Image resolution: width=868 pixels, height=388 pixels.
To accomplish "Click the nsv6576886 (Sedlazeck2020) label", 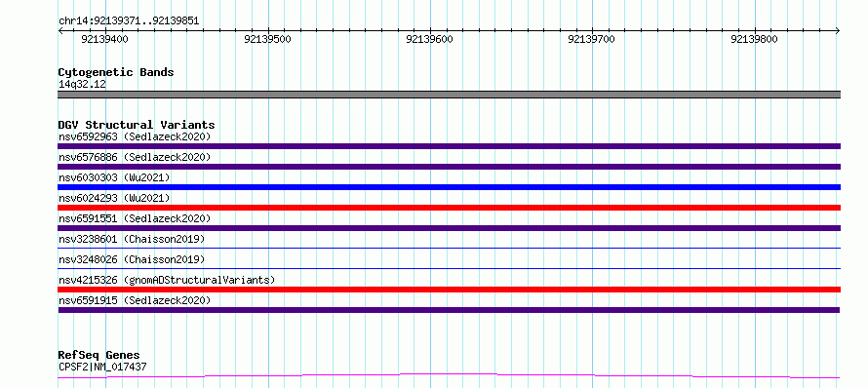I will point(135,157).
